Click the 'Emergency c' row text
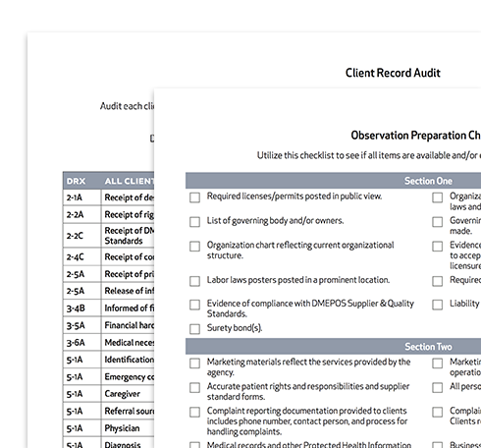481x448 pixels. tap(130, 377)
